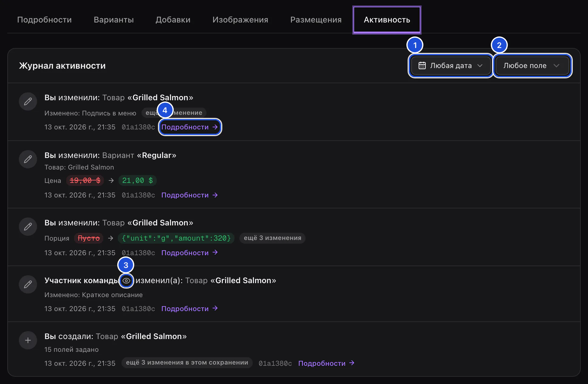
Task: Click the old price 19,00 $ value
Action: coord(85,180)
